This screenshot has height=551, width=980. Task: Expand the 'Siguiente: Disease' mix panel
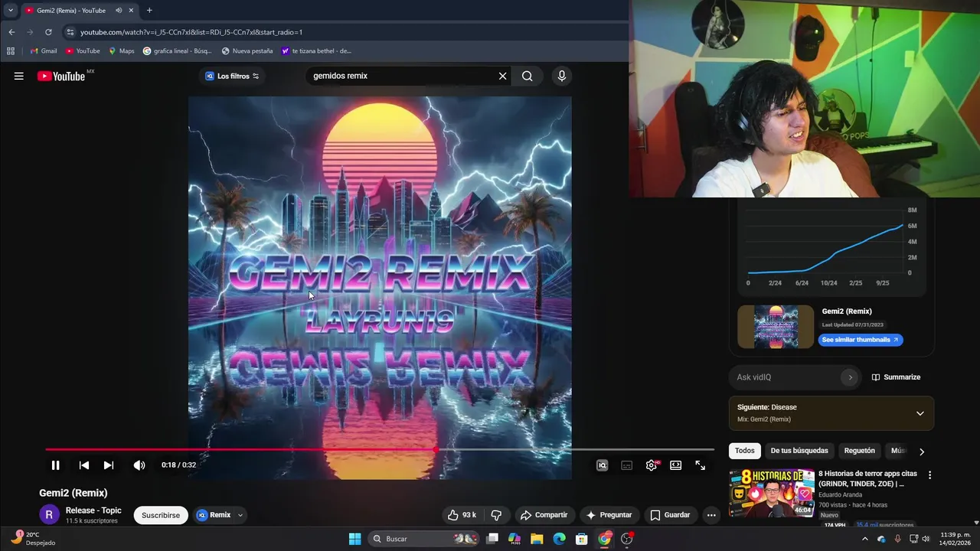click(920, 413)
